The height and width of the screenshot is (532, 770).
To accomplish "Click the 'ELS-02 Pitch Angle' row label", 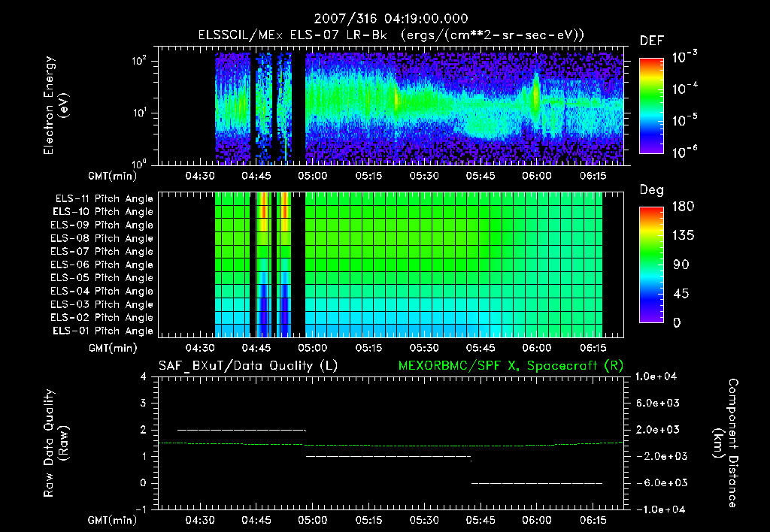I will (102, 318).
